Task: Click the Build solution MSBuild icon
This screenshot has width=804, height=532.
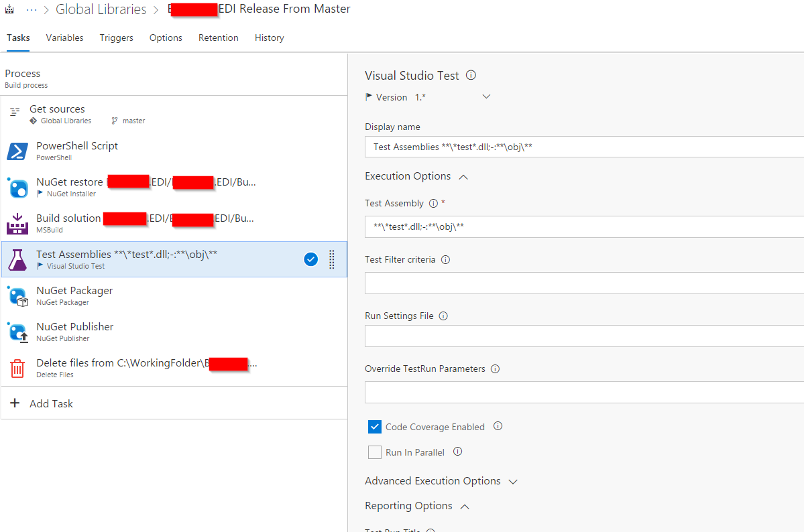Action: [x=17, y=224]
